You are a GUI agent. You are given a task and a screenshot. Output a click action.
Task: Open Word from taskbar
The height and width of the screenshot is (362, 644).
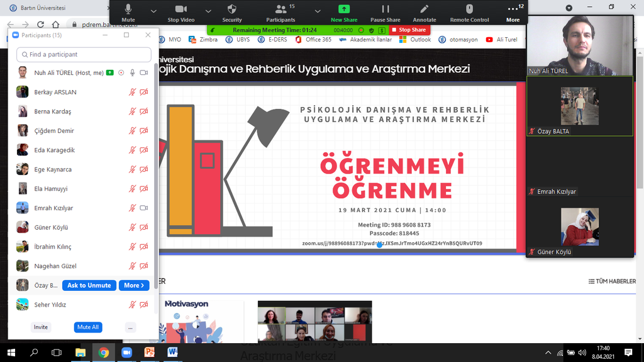172,353
